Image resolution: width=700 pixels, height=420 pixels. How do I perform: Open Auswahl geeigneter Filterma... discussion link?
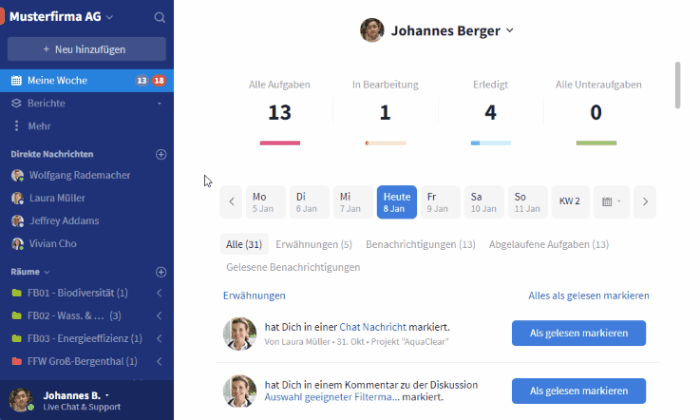[332, 397]
